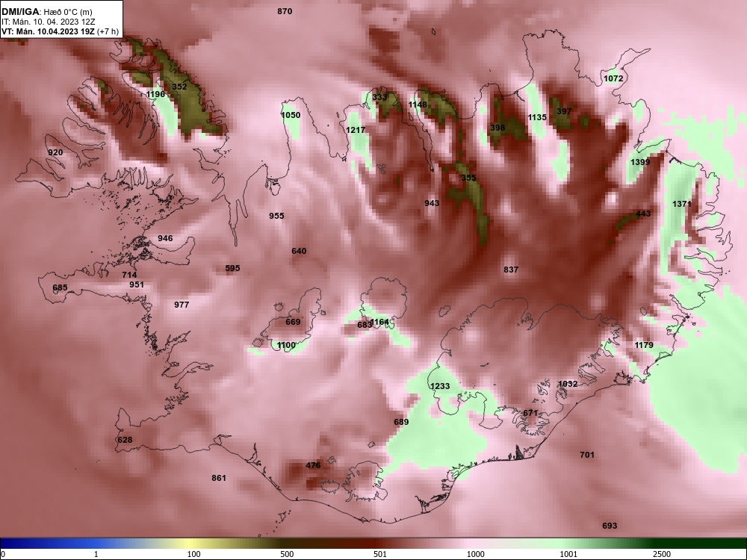This screenshot has width=747, height=560.
Task: Click the 397 value label
Action: [564, 111]
